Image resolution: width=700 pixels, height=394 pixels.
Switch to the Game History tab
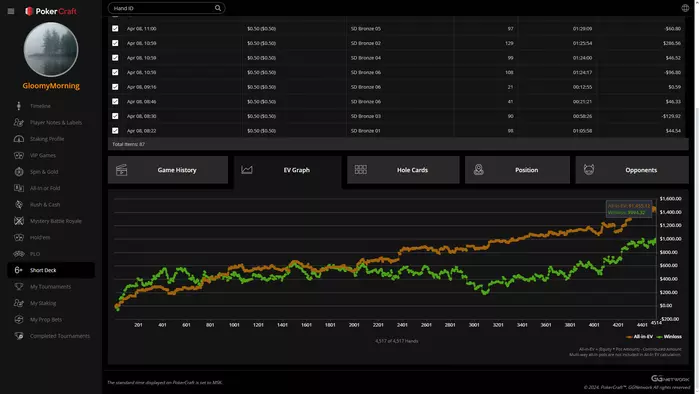click(x=168, y=170)
